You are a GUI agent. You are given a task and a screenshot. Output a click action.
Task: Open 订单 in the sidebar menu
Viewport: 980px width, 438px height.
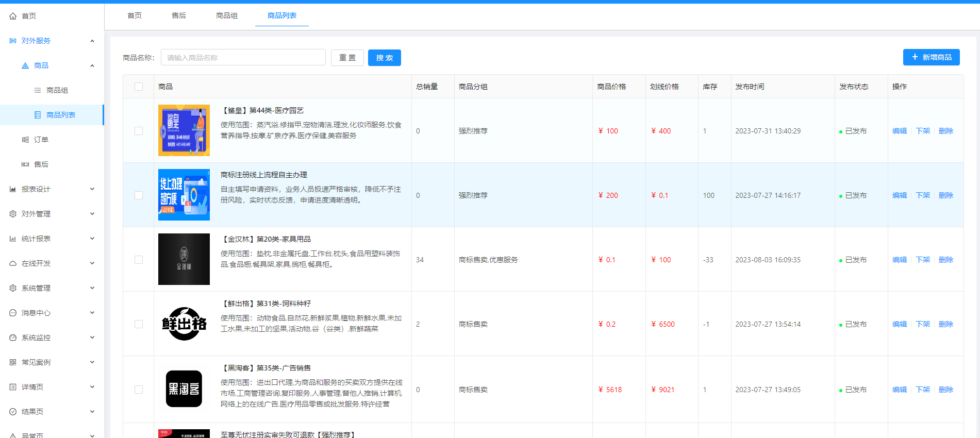click(52, 140)
